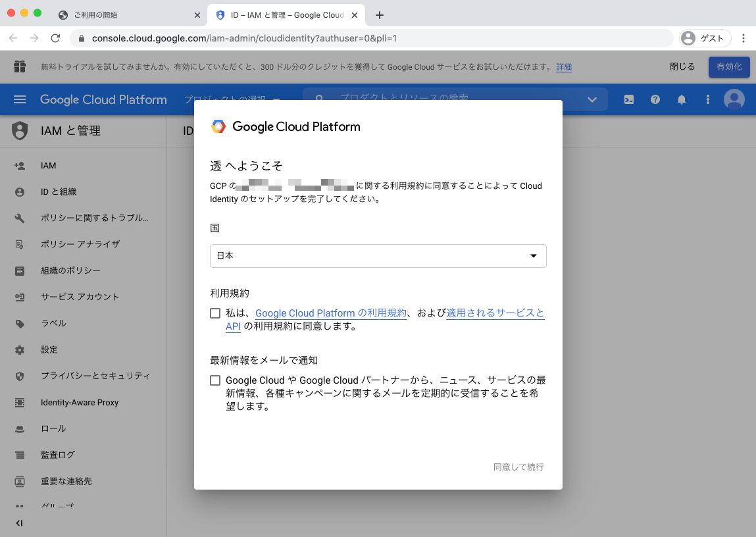This screenshot has width=756, height=537.
Task: Open Identity-Aware Proxy in sidebar
Action: (80, 403)
